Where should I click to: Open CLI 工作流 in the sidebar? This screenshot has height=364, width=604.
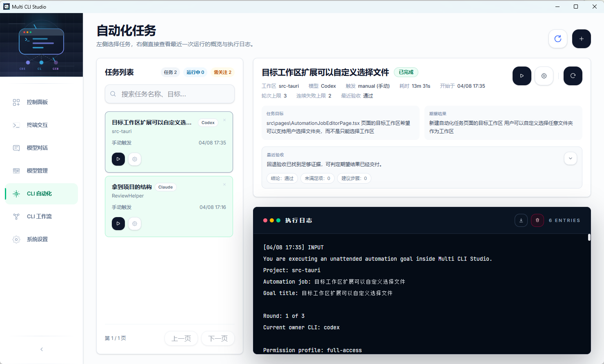(41, 216)
